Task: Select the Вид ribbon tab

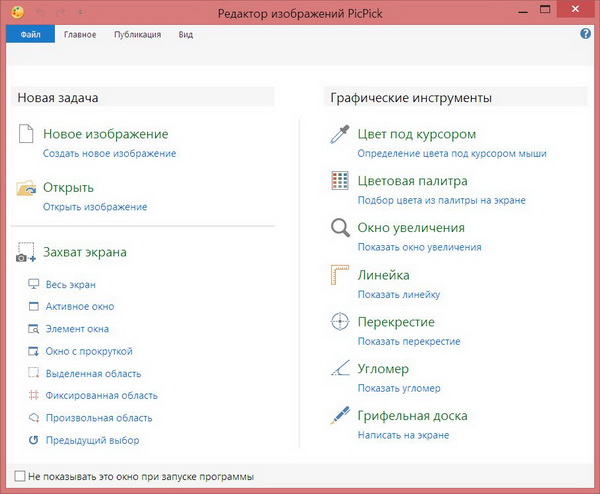Action: (186, 35)
